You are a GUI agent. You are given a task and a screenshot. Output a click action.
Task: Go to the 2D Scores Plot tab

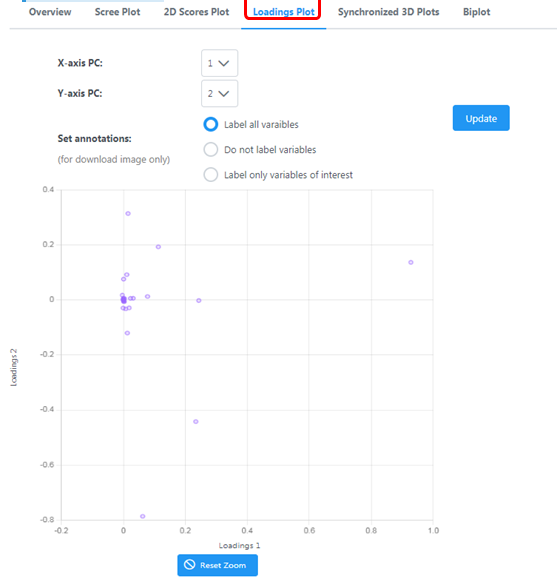click(x=196, y=12)
